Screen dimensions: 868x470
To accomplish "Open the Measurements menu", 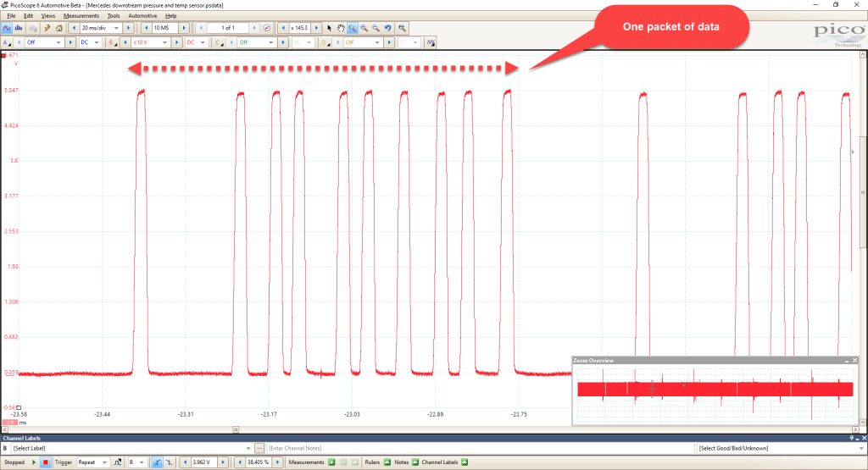I will [x=81, y=16].
